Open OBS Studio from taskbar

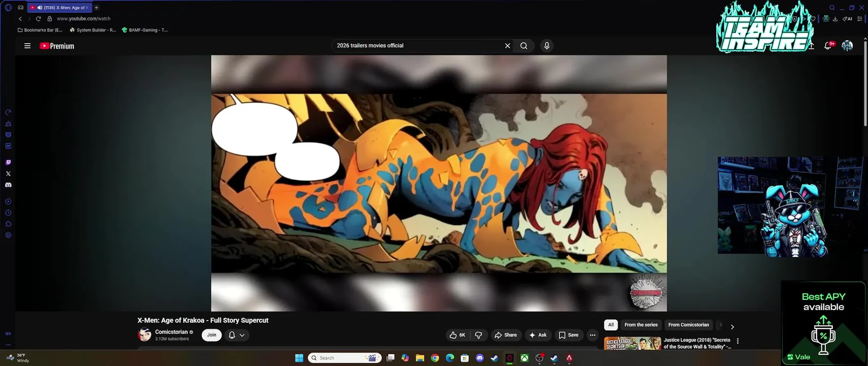tap(539, 358)
